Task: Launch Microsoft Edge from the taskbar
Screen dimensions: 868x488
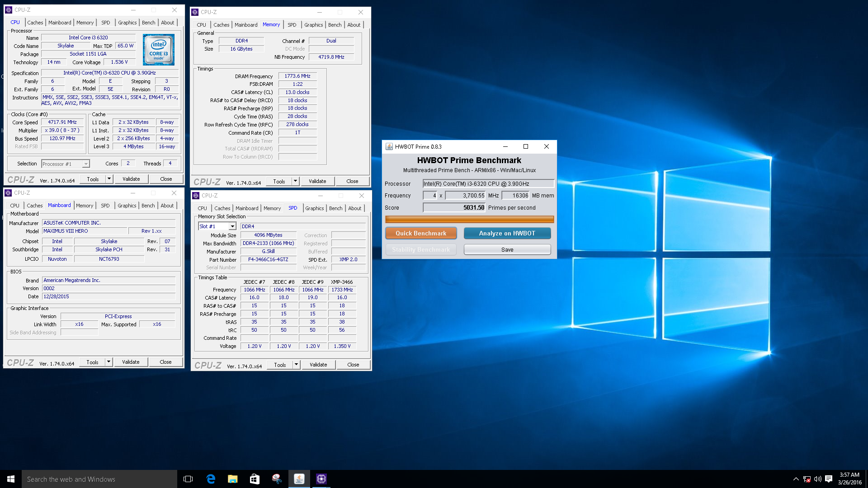Action: (211, 479)
